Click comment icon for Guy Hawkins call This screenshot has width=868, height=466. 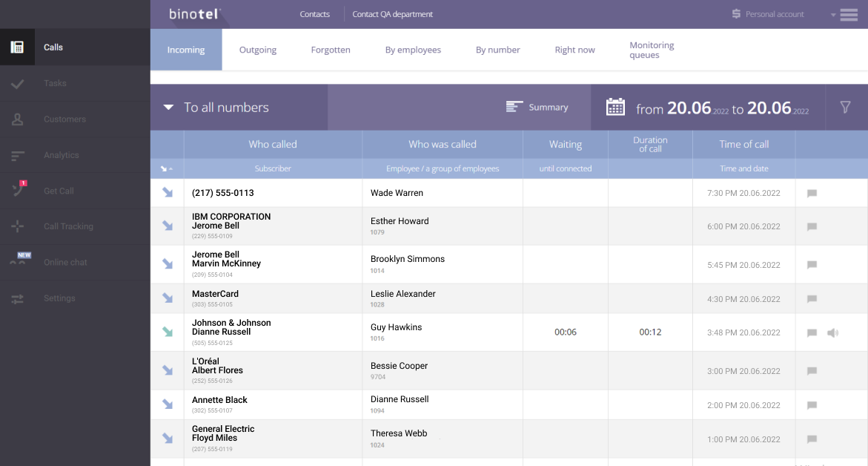point(812,333)
